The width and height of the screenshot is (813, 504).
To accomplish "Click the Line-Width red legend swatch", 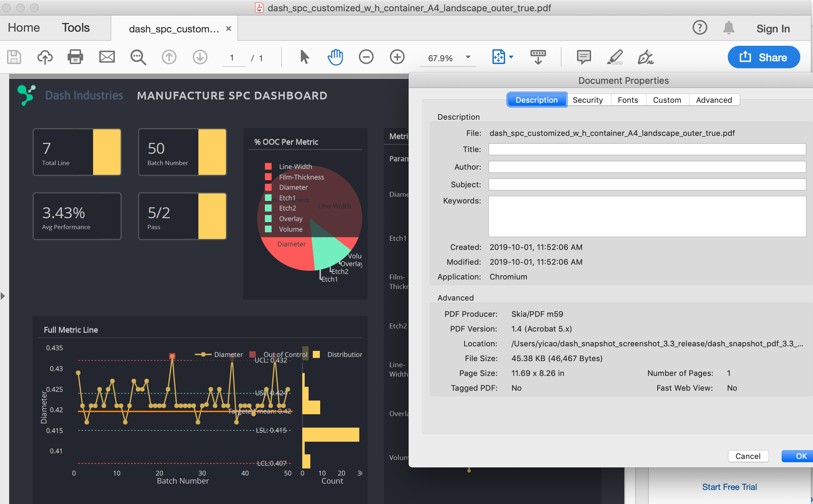I will tap(268, 166).
